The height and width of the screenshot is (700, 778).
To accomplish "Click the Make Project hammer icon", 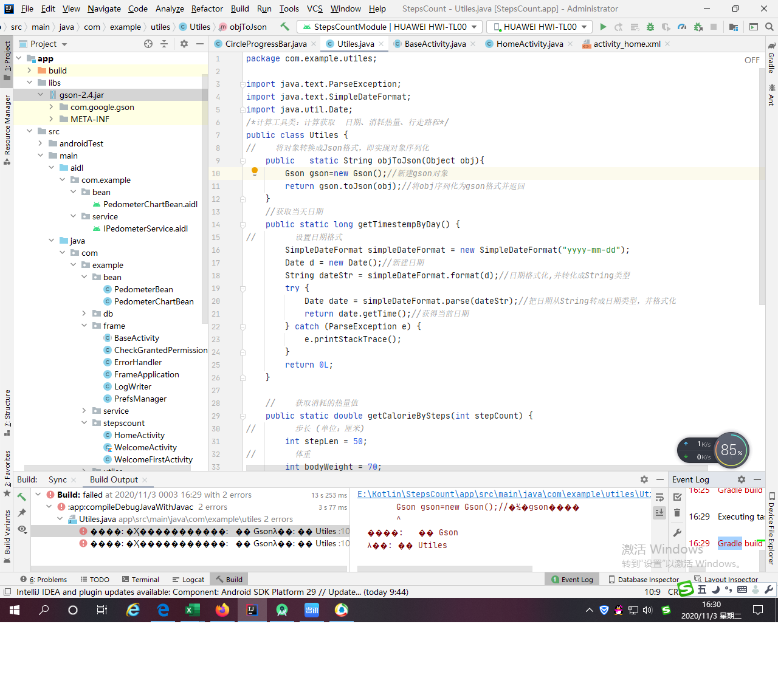I will 284,27.
